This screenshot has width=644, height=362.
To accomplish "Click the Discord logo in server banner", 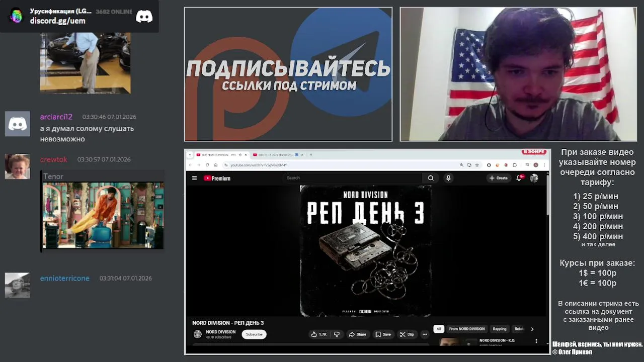I will pos(144,16).
